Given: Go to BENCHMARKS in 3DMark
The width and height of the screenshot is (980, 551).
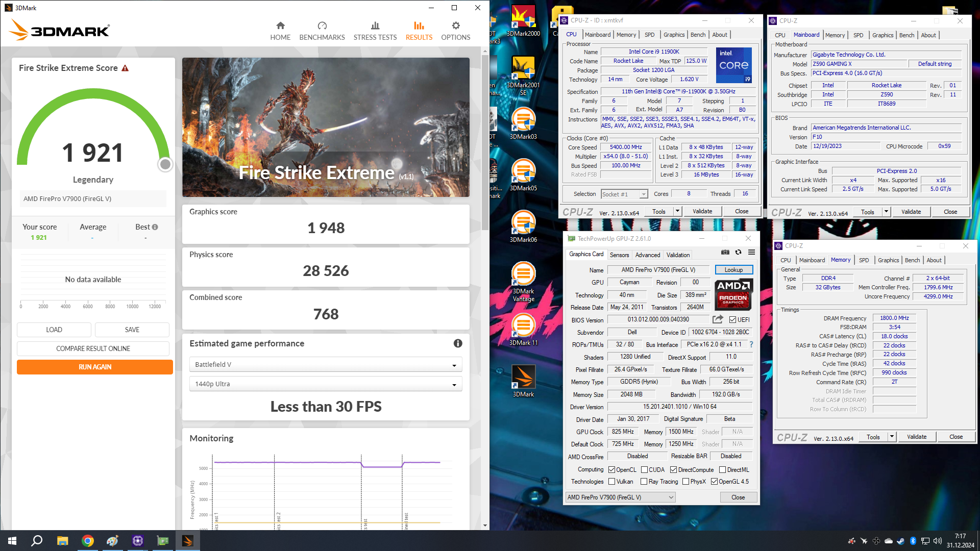Looking at the screenshot, I should 322,31.
